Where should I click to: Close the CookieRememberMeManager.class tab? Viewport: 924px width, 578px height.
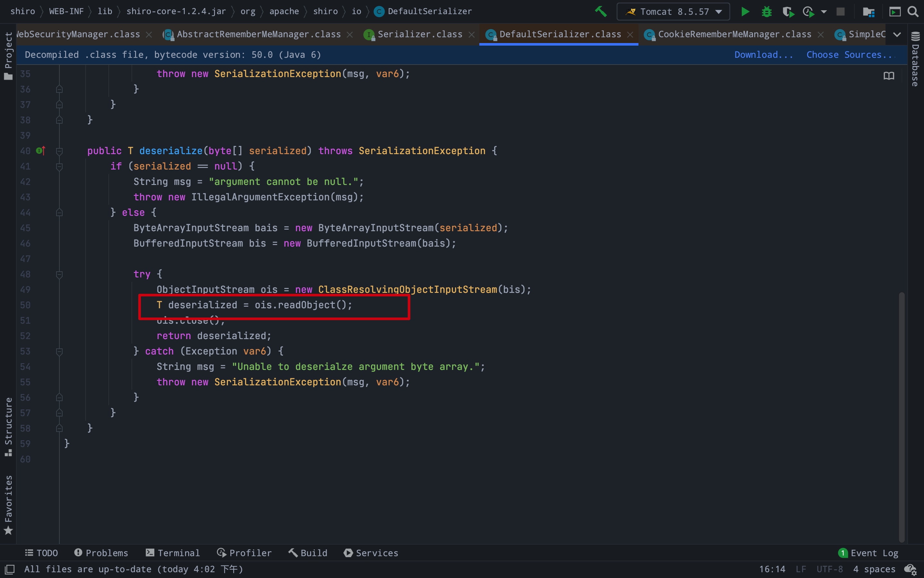pos(820,35)
